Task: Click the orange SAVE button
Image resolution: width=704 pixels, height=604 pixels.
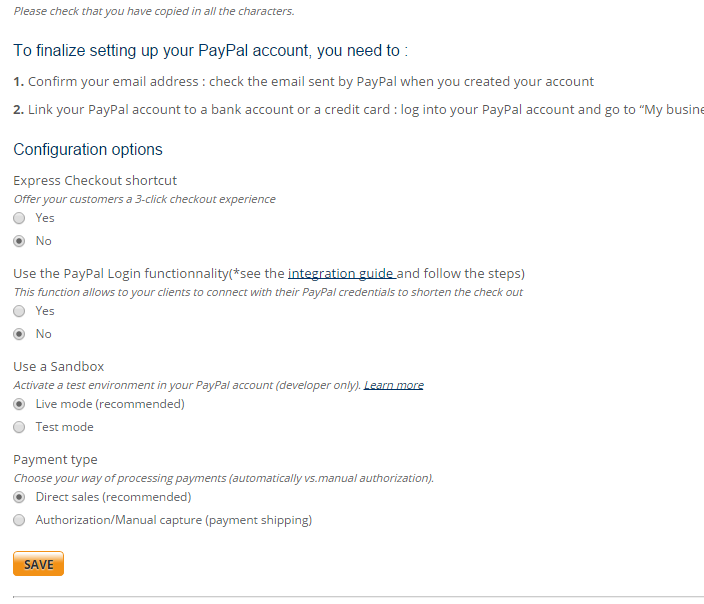Action: pos(38,564)
